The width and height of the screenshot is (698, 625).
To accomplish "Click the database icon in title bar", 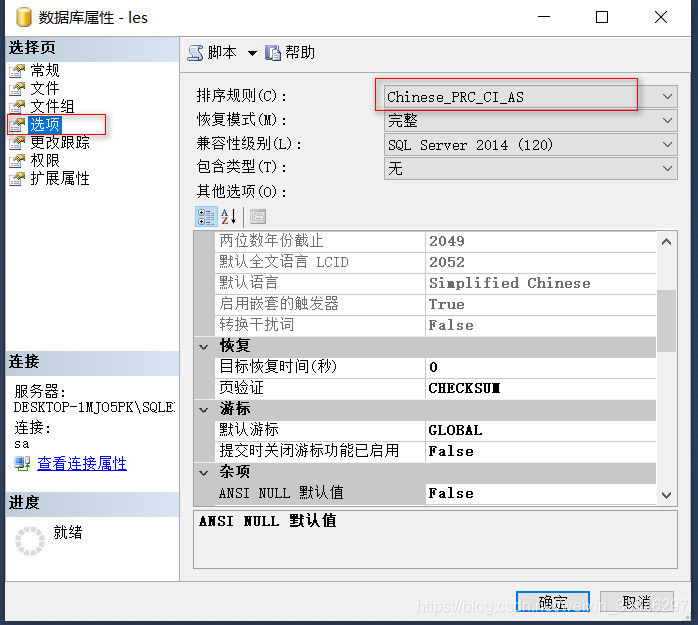I will coord(23,17).
